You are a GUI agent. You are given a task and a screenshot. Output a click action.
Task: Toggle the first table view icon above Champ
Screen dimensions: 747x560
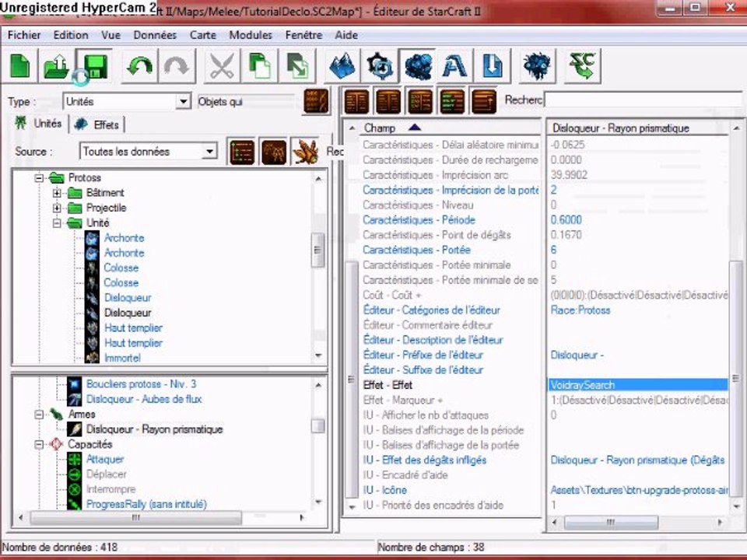coord(356,101)
